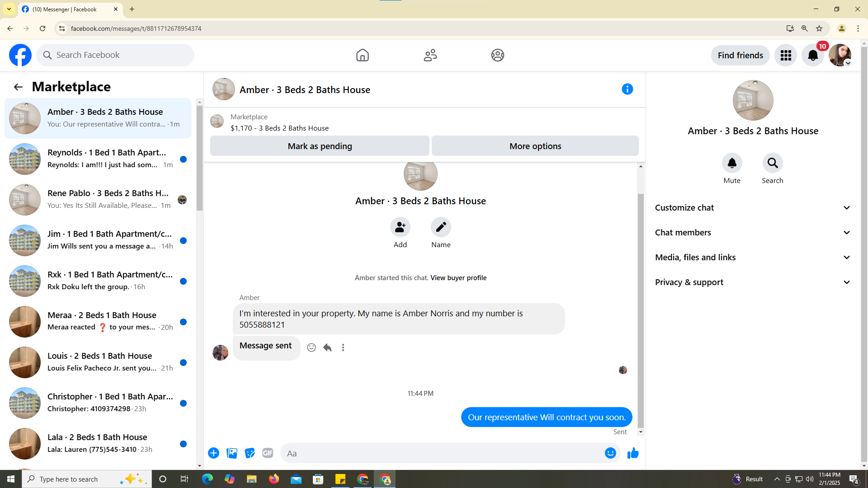This screenshot has width=868, height=488.
Task: Open more actions plus icon
Action: (x=213, y=453)
